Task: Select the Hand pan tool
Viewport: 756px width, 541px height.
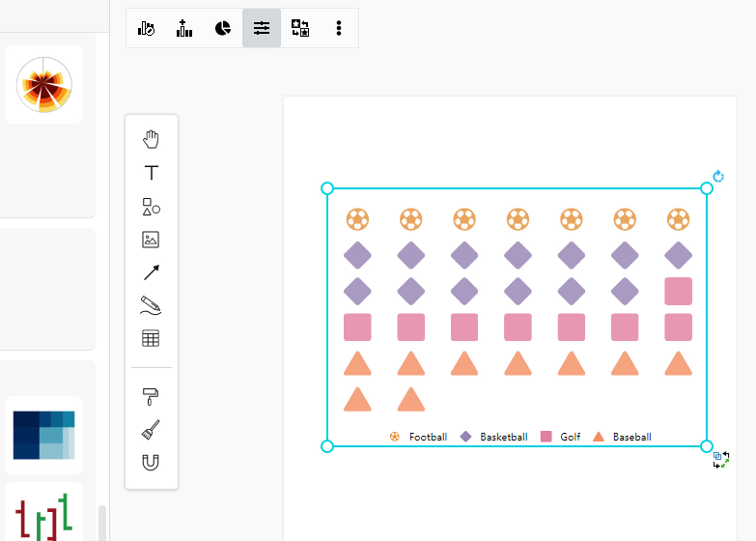Action: 151,140
